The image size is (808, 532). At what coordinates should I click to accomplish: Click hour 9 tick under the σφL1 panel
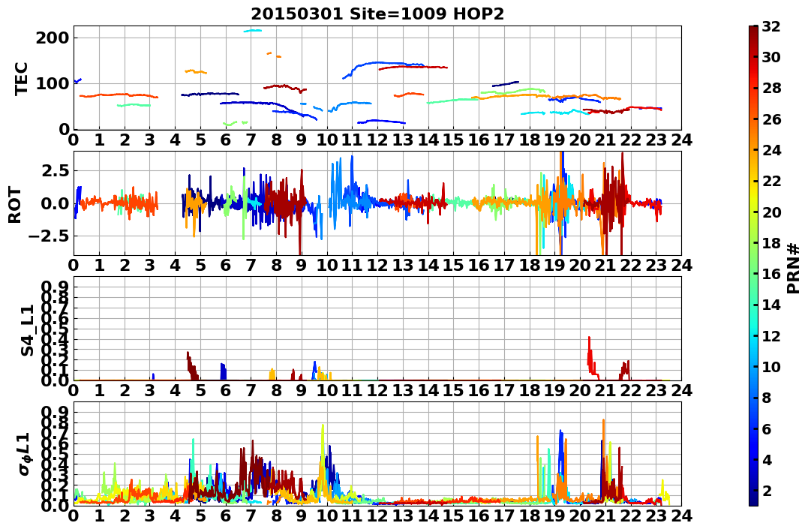point(302,515)
